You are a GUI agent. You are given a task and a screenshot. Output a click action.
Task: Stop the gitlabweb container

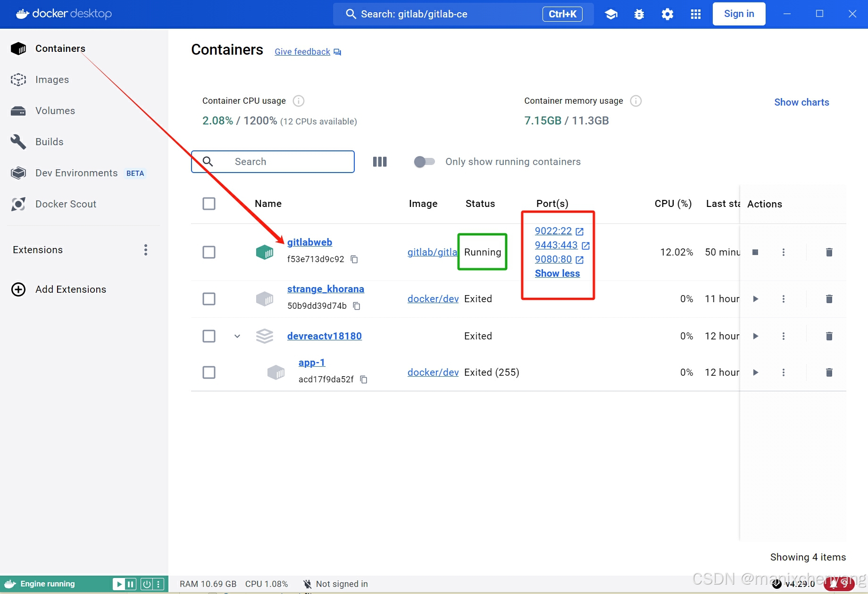pos(755,252)
